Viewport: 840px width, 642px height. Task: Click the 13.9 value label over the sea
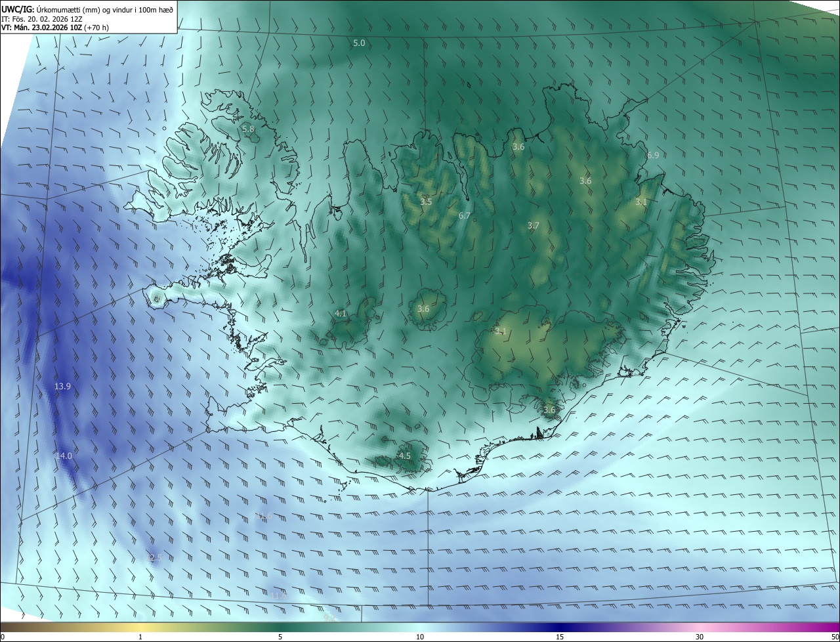click(x=62, y=387)
